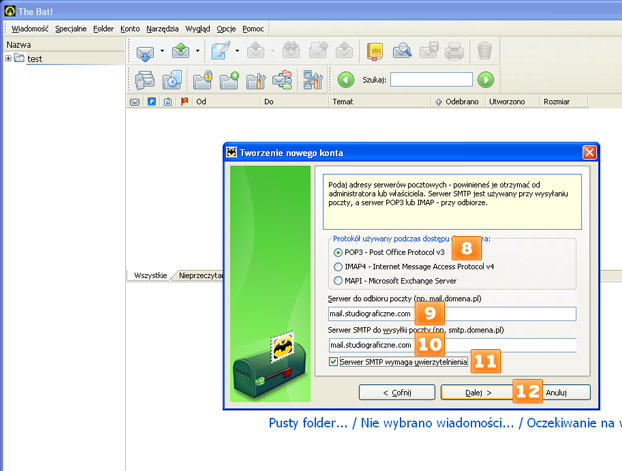Image resolution: width=622 pixels, height=471 pixels.
Task: Select MAPI - Microsoft Exchange Server option
Action: coord(338,281)
